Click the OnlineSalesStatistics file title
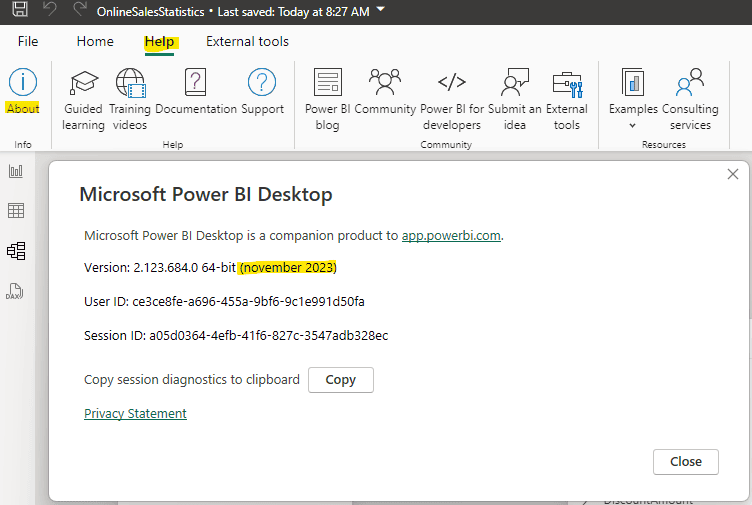 [x=150, y=12]
